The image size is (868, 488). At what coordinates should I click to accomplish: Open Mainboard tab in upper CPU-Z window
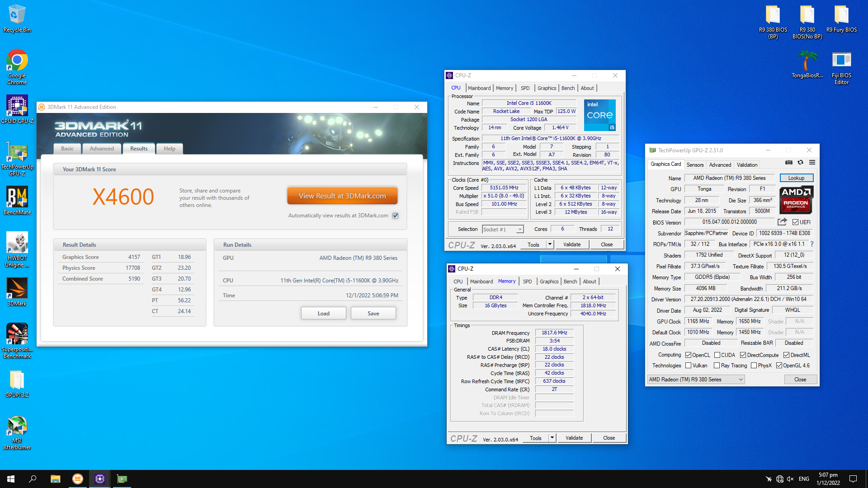tap(479, 88)
